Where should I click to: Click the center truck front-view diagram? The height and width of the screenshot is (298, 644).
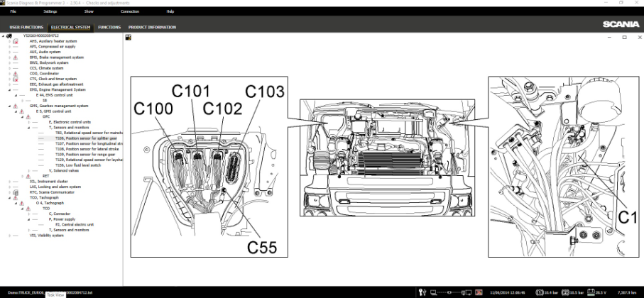coord(387,158)
